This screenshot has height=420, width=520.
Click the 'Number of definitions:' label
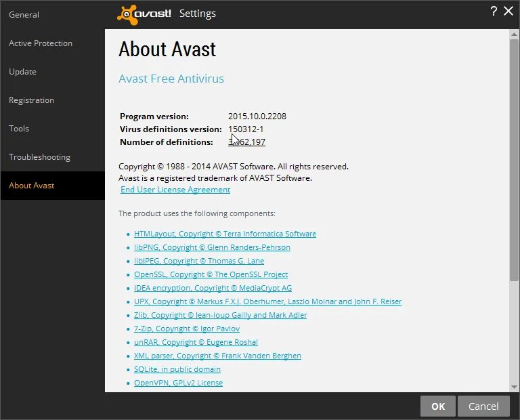pos(166,142)
